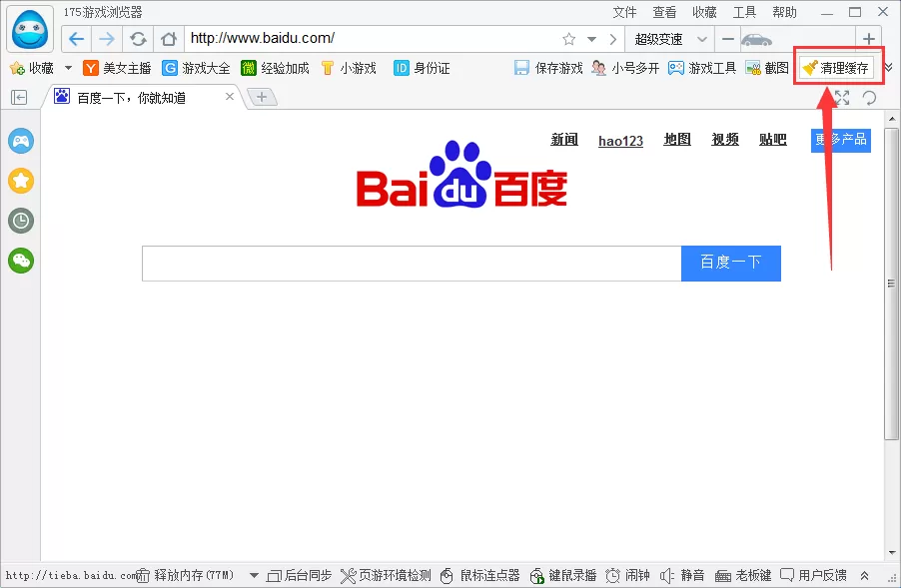This screenshot has height=588, width=901.
Task: Bookmark page with star icon in address bar
Action: tap(569, 39)
